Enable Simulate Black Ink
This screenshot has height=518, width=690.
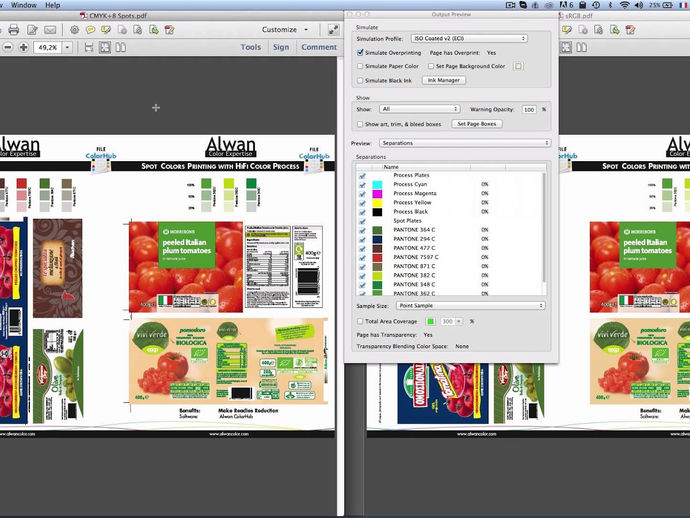(360, 81)
